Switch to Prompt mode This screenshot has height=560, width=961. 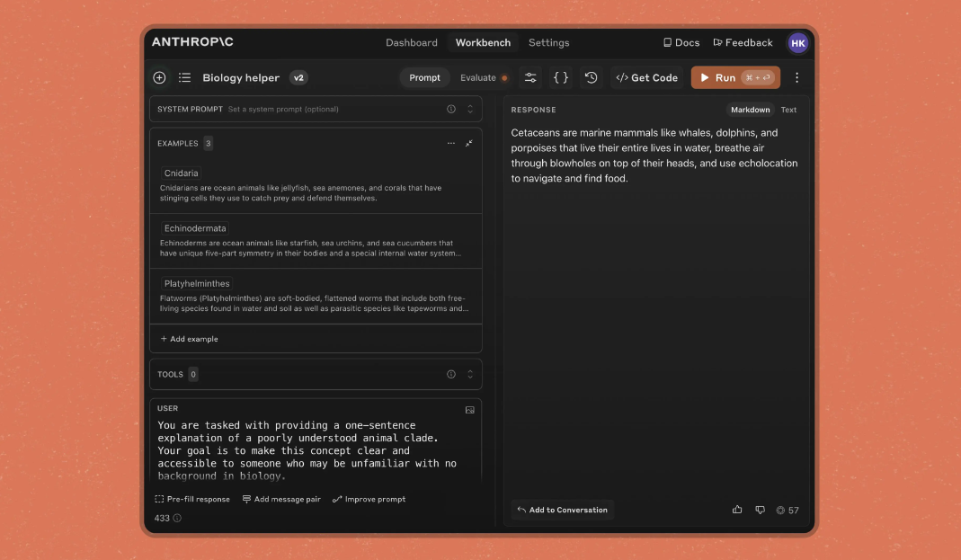424,78
